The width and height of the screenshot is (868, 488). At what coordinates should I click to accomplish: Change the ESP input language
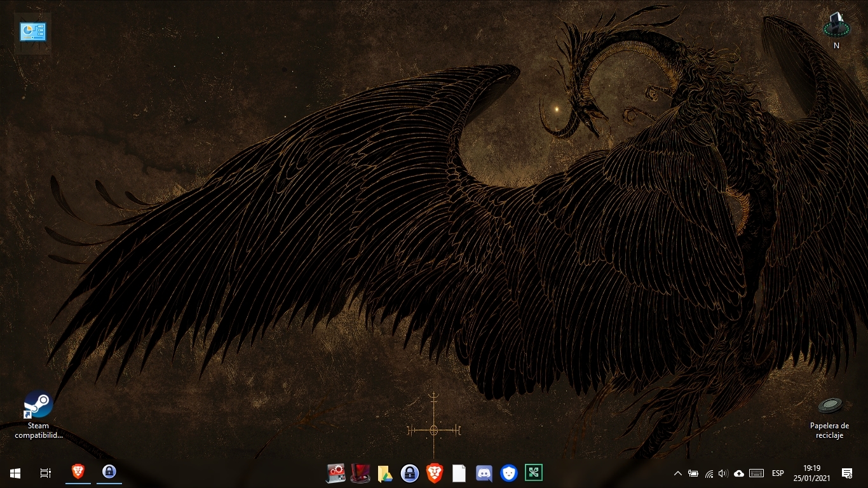[778, 473]
